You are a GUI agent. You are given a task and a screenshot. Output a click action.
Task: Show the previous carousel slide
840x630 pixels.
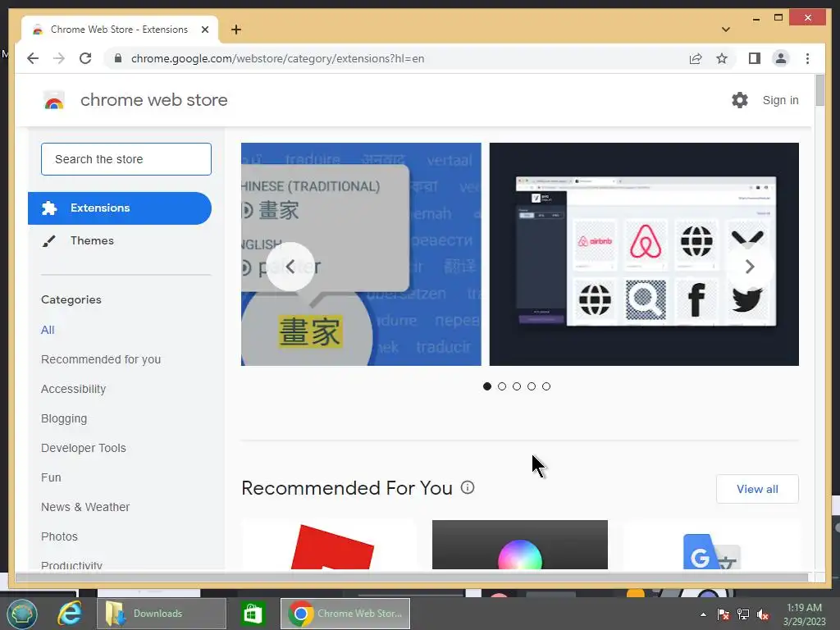point(290,267)
